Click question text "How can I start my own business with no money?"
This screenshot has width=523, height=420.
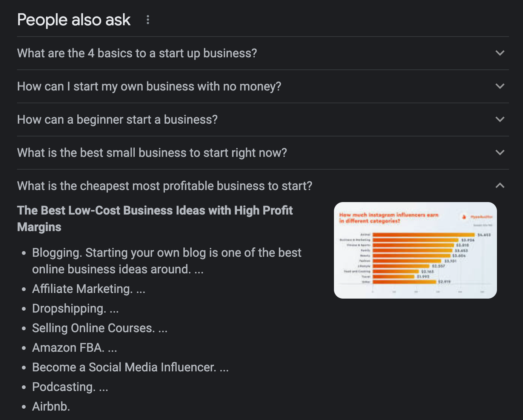149,86
